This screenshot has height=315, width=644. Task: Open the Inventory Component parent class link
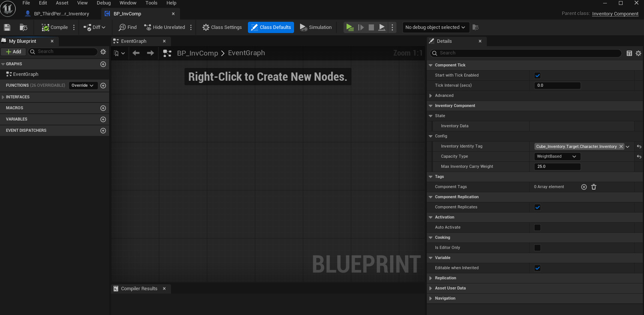point(615,14)
